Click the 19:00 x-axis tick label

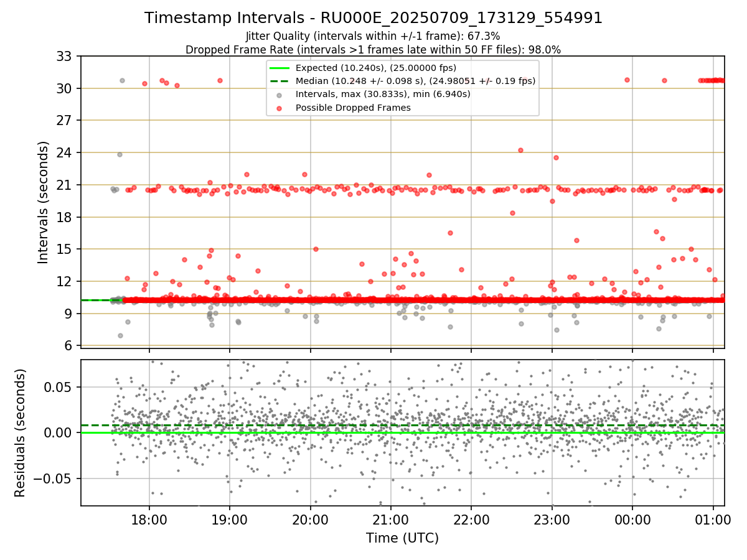[230, 520]
